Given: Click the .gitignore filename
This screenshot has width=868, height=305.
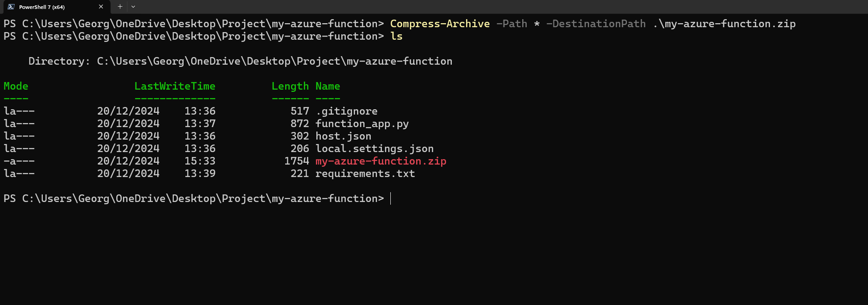Looking at the screenshot, I should coord(346,111).
